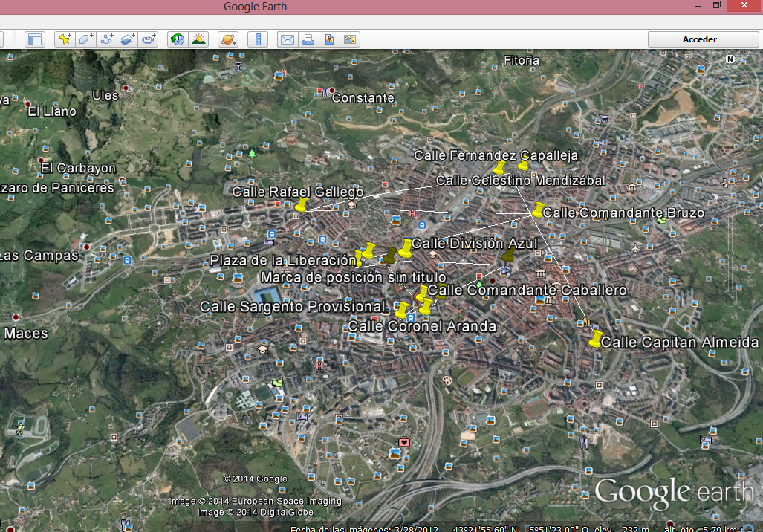Click the Email envelope icon

pyautogui.click(x=287, y=39)
